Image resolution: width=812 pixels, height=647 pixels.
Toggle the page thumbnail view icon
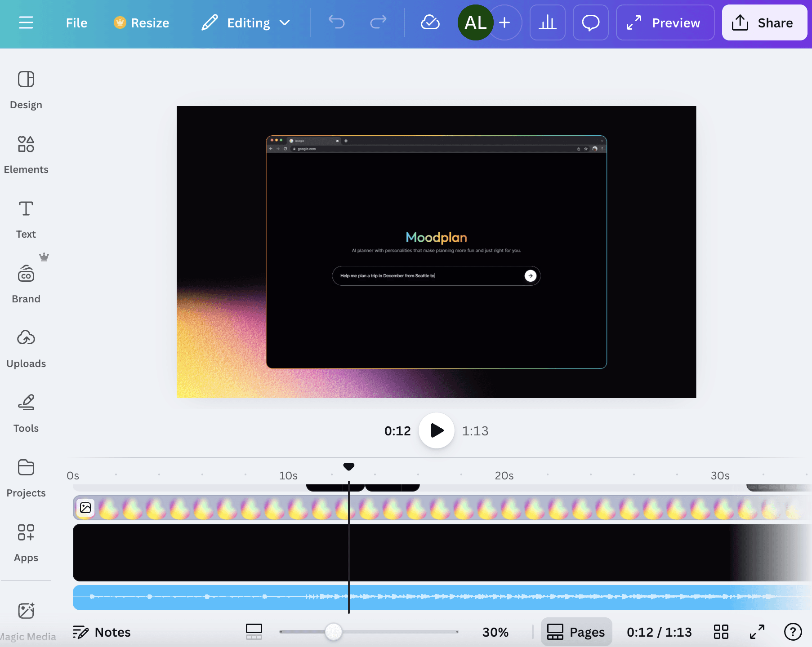click(x=254, y=632)
